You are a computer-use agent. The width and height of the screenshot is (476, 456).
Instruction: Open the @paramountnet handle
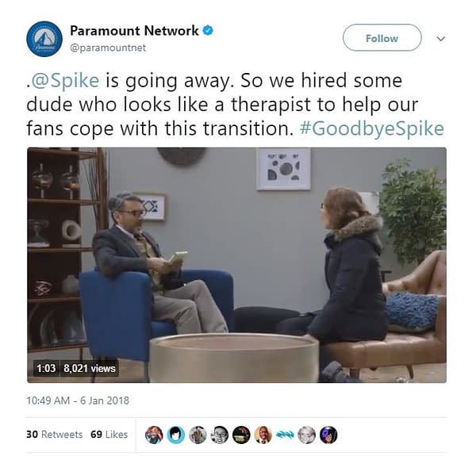coord(108,48)
